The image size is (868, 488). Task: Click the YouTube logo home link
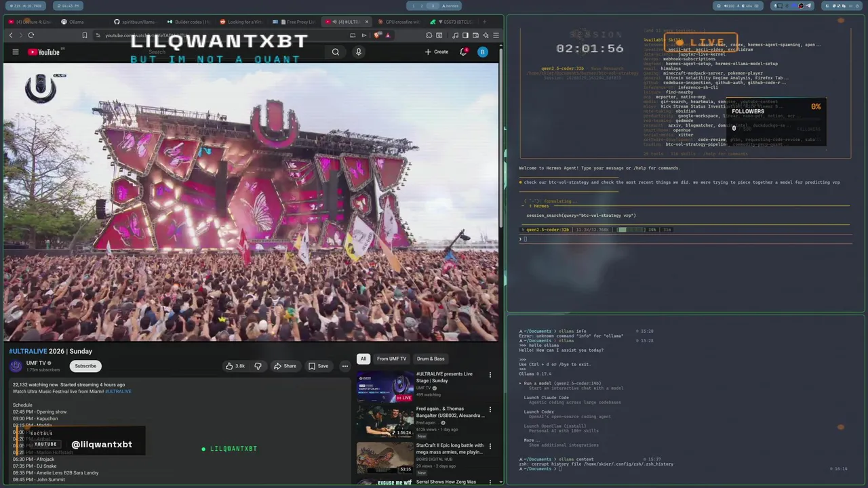click(44, 52)
